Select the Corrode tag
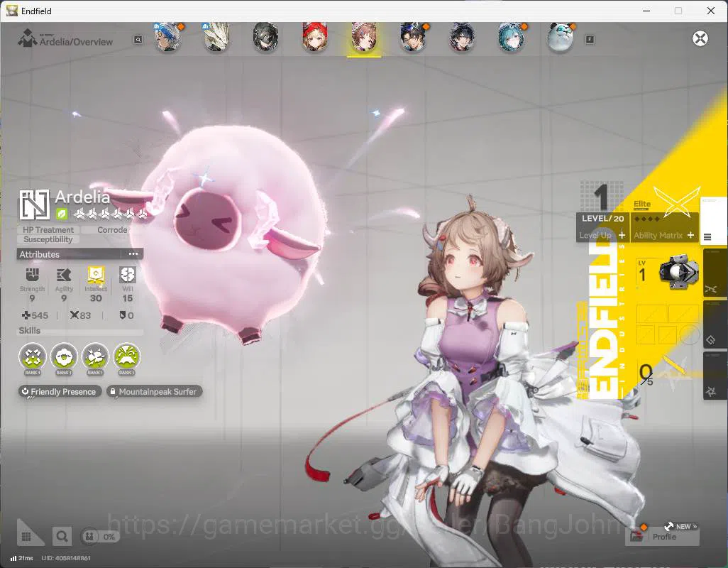This screenshot has height=568, width=728. [x=112, y=230]
